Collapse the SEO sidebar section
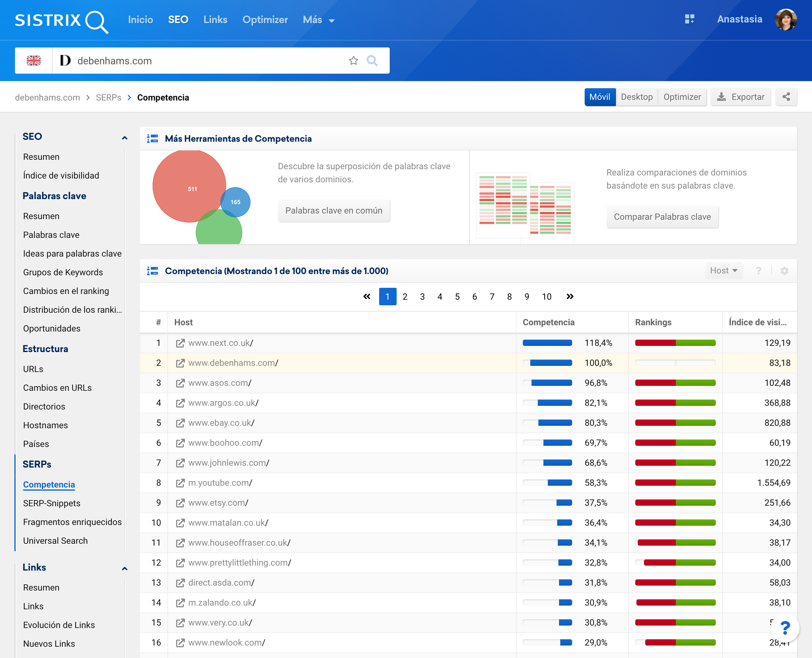812x658 pixels. (x=124, y=137)
